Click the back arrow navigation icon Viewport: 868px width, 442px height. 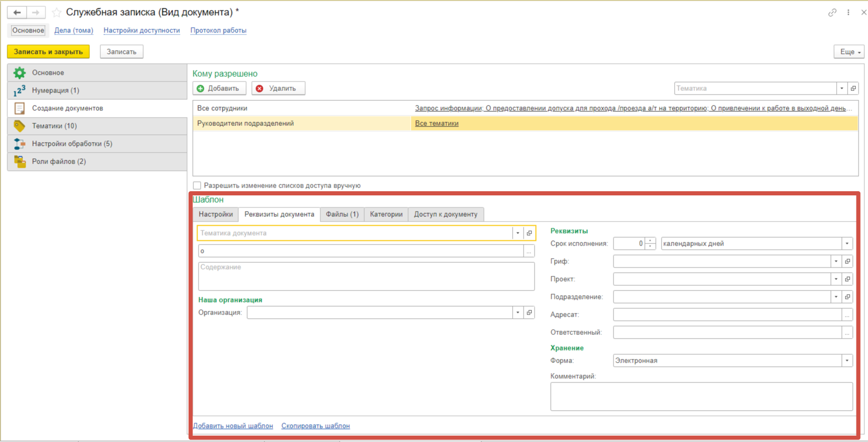pos(17,12)
